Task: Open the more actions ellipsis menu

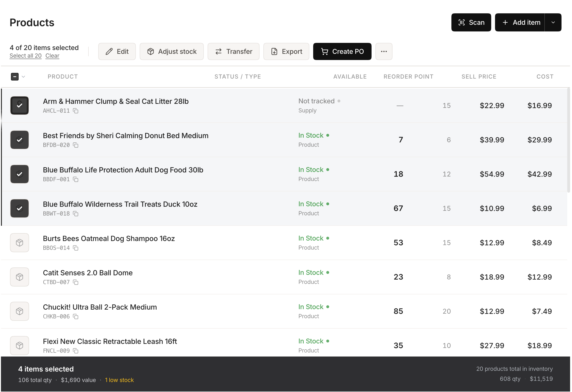Action: (x=384, y=51)
